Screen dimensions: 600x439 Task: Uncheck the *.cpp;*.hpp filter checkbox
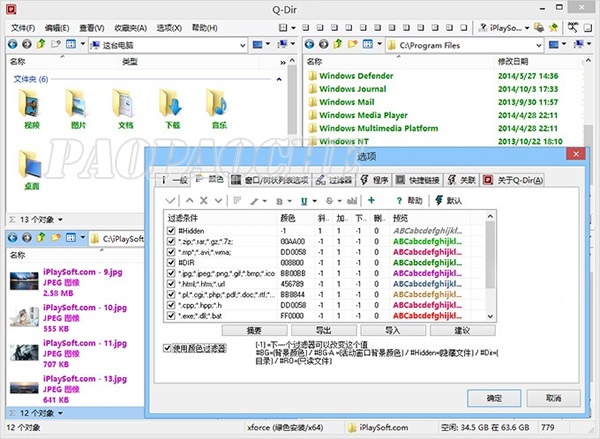pyautogui.click(x=171, y=305)
